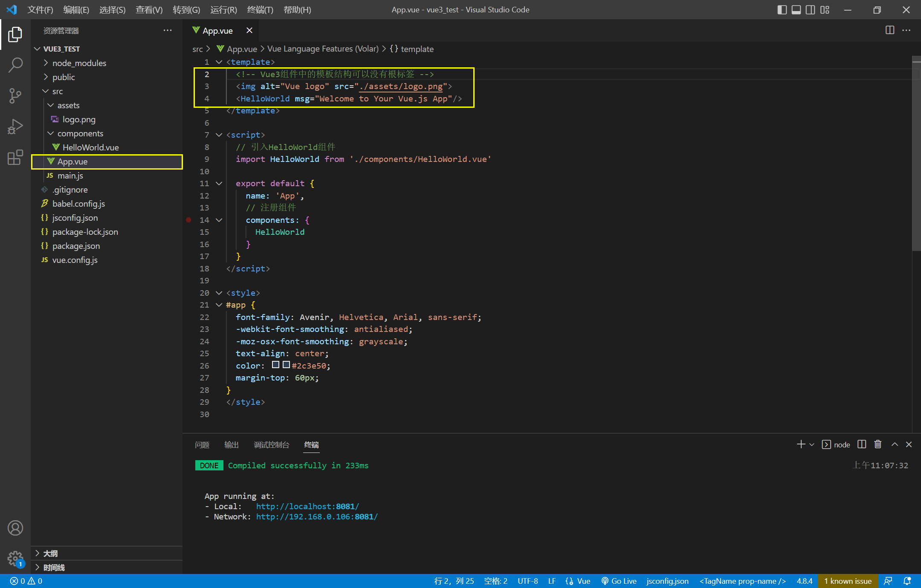Screen dimensions: 921x588
Task: Open the 终端(T) menu
Action: (x=260, y=9)
